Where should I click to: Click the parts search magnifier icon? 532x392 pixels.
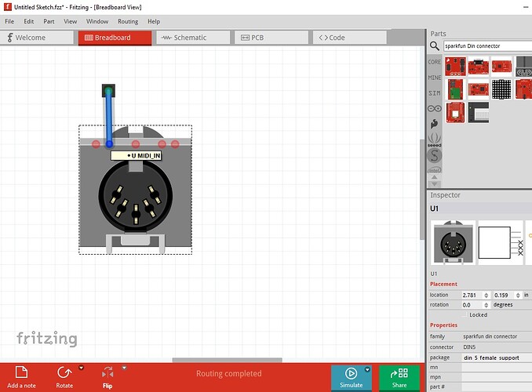pos(435,46)
